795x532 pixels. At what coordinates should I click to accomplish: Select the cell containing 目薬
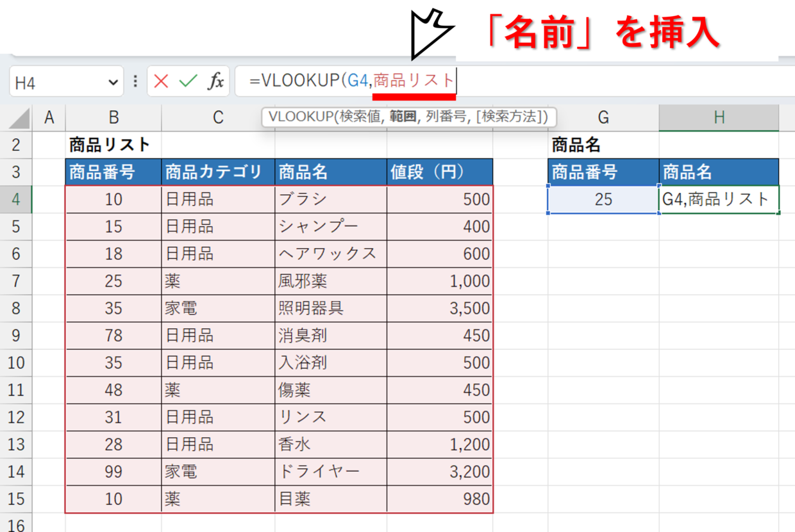pyautogui.click(x=331, y=499)
